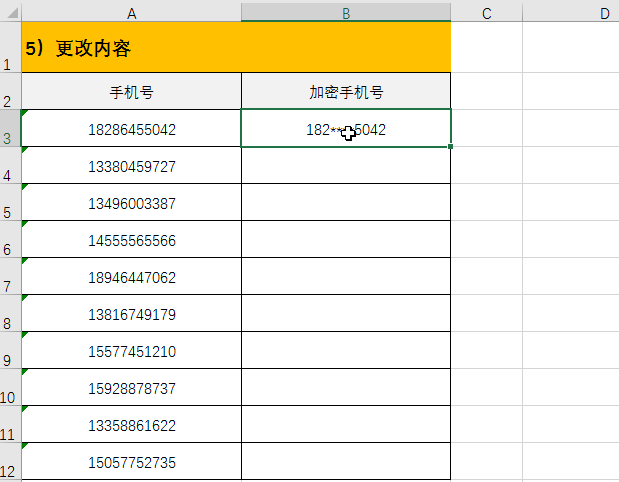Select column B header
The width and height of the screenshot is (619, 482).
point(346,13)
